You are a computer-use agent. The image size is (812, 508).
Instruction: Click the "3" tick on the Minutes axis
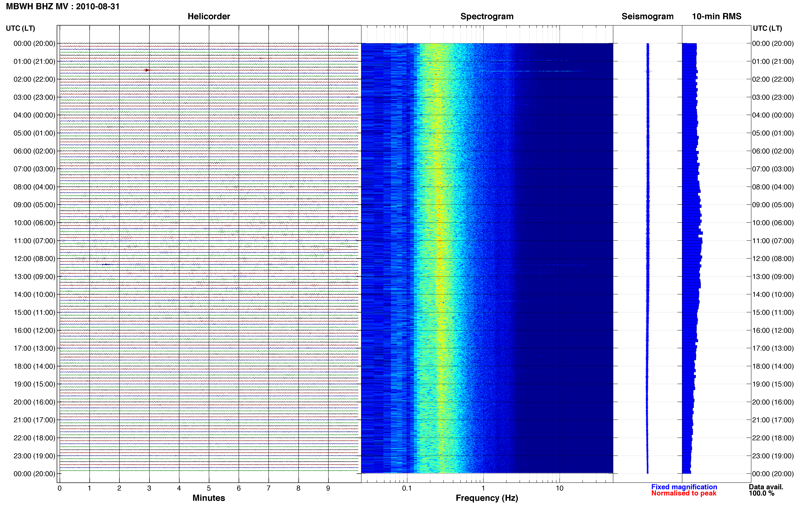pyautogui.click(x=149, y=488)
